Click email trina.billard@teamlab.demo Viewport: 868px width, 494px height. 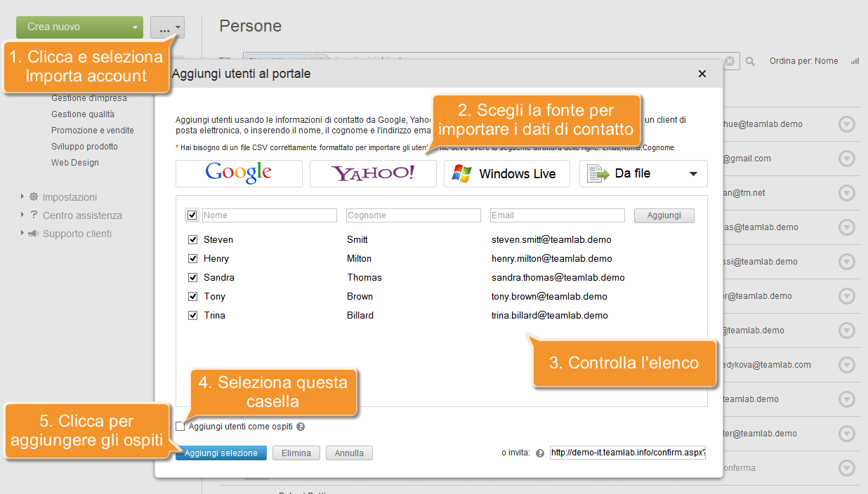click(x=550, y=315)
